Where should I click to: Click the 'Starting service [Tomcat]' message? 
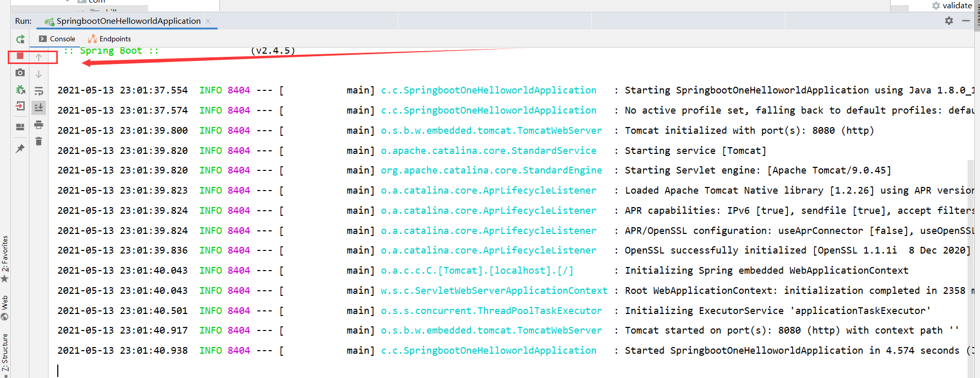point(696,150)
